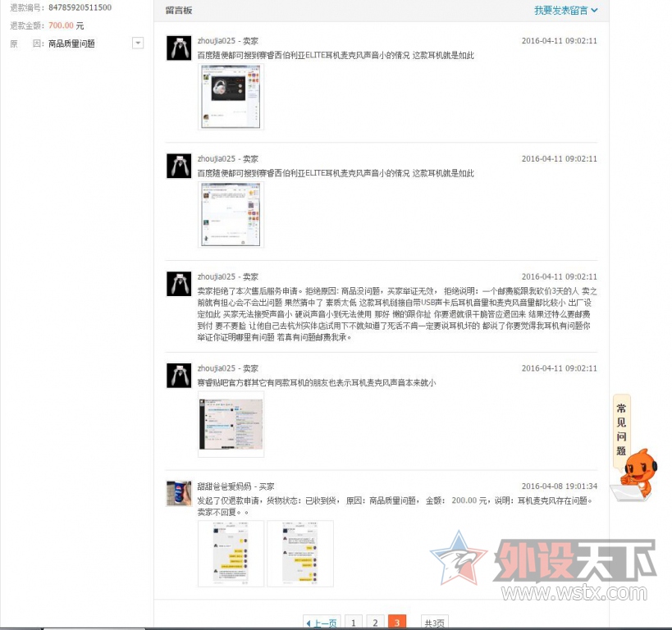Go to the previous page with 上一页

coord(322,623)
